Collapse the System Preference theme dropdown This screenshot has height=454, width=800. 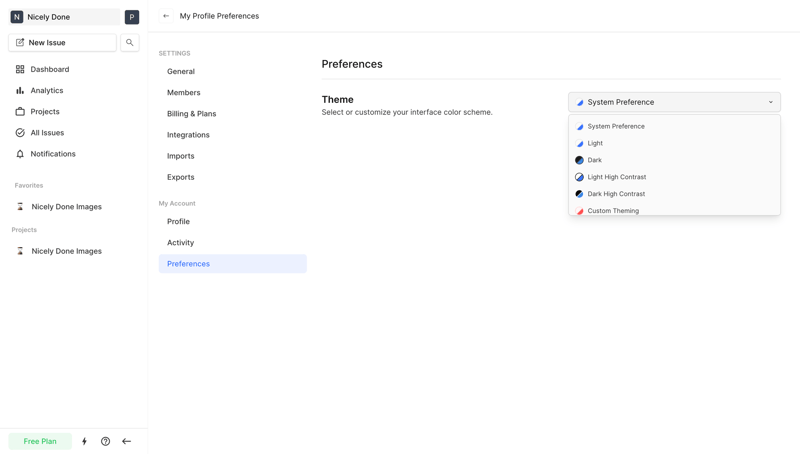tap(674, 102)
